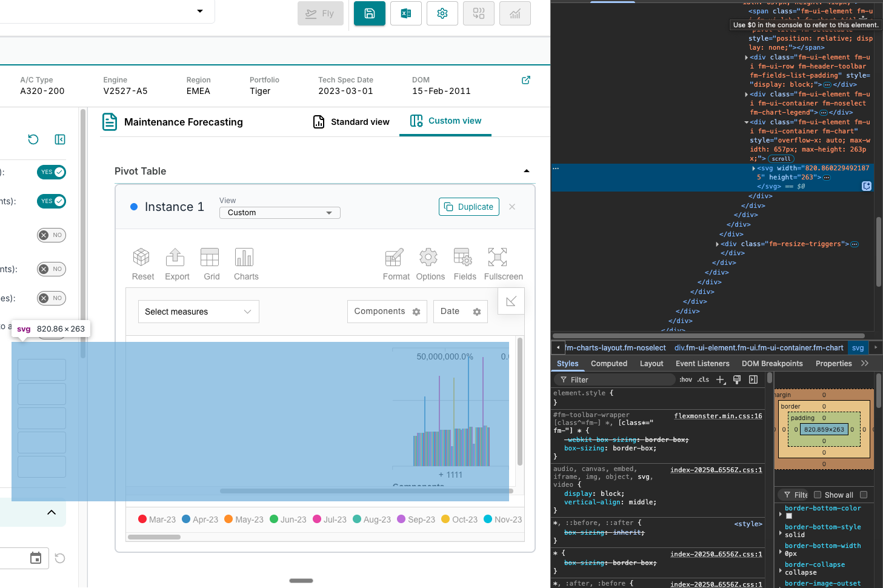This screenshot has width=883, height=588.
Task: Switch to Standard view tab
Action: 352,122
